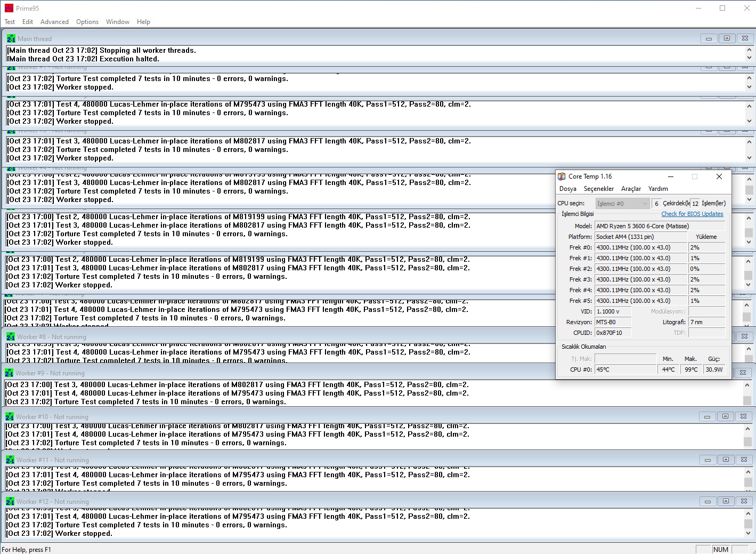
Task: Click the CPU #0 temperature 45°C
Action: click(x=625, y=370)
